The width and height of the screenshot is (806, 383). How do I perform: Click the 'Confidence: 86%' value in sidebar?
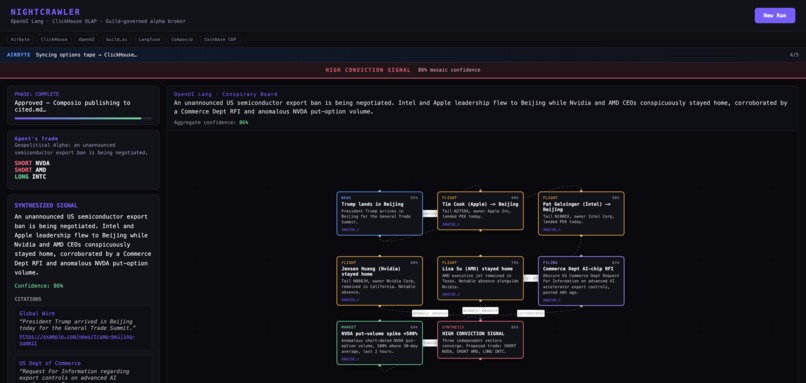pos(39,285)
